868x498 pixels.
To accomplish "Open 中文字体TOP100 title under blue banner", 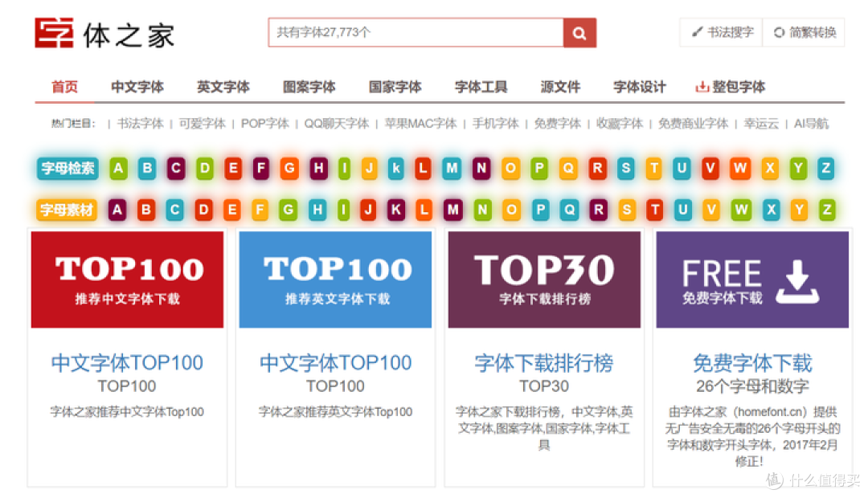I will (x=335, y=363).
